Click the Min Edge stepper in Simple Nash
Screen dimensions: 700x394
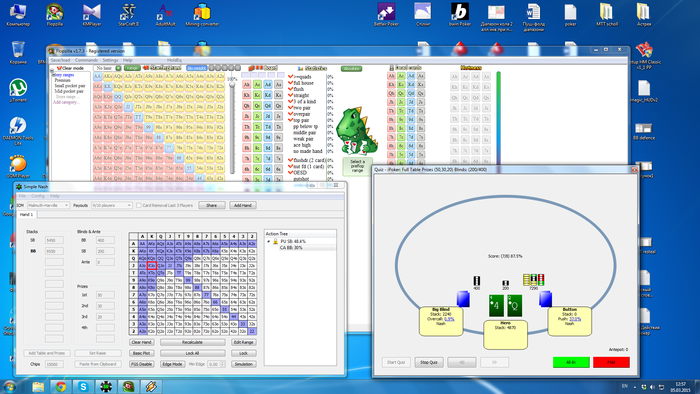(x=222, y=364)
